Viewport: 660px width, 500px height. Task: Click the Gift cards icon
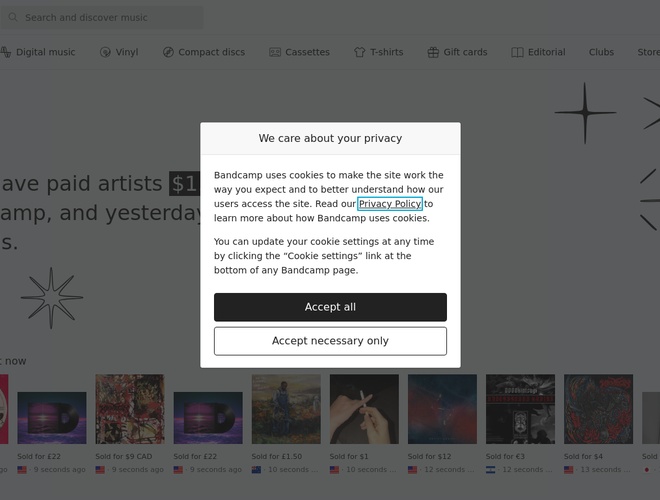[433, 52]
